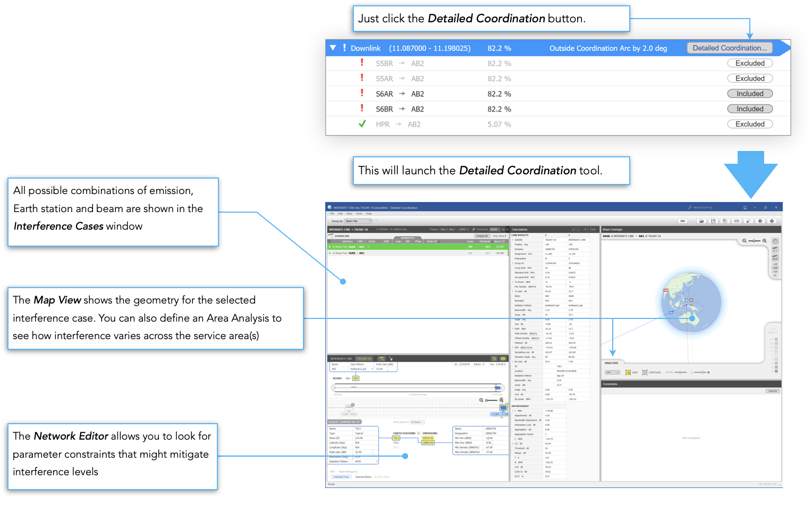The width and height of the screenshot is (812, 505).
Task: Toggle Excluded on the S5AR row
Action: pos(750,78)
